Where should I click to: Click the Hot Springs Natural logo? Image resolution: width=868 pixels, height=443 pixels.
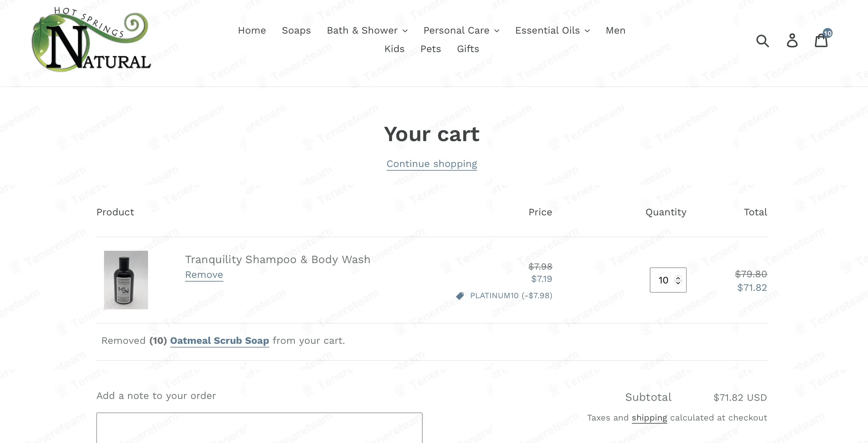coord(91,39)
